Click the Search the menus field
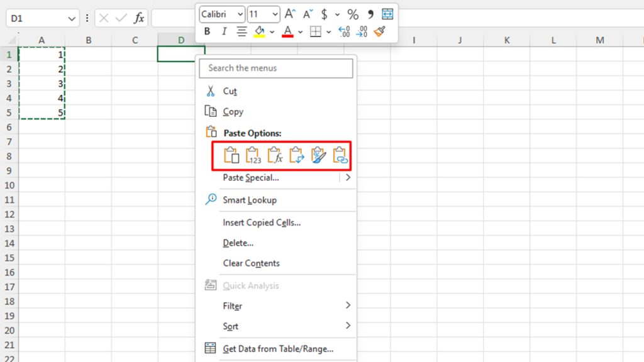The image size is (644, 362). (x=276, y=68)
